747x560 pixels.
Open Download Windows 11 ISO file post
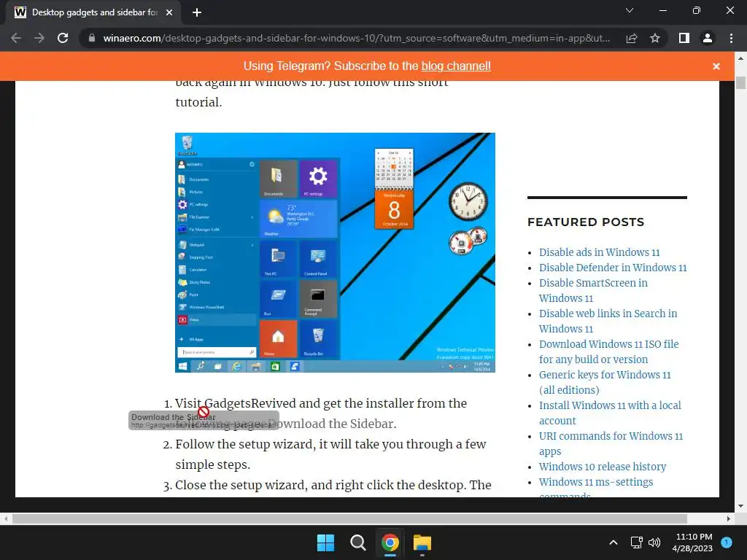tap(609, 351)
